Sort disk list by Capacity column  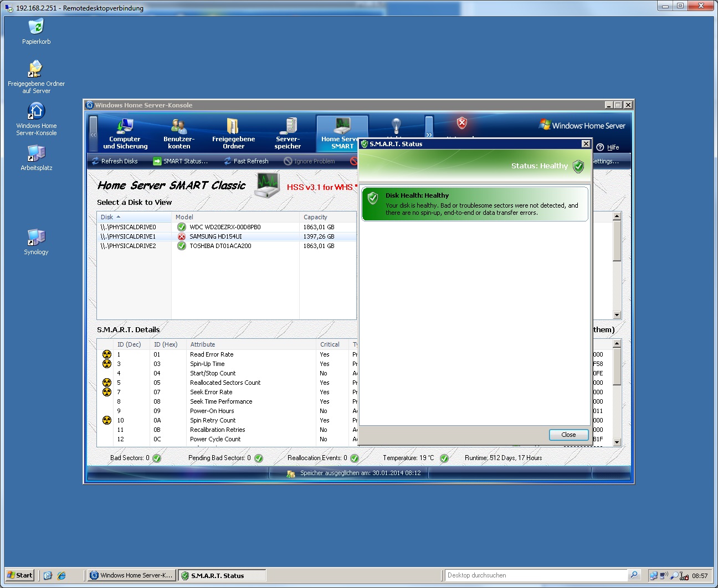click(x=328, y=217)
